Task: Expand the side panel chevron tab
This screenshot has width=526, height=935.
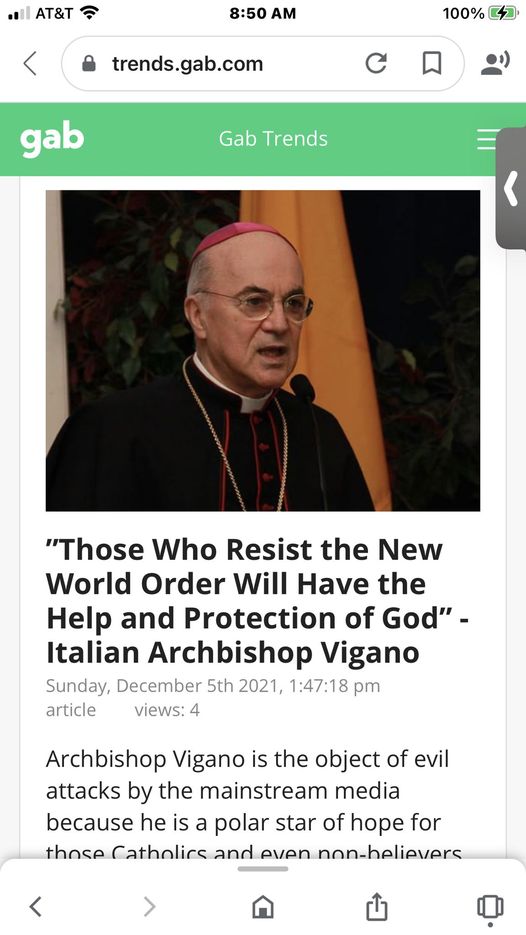Action: point(511,189)
